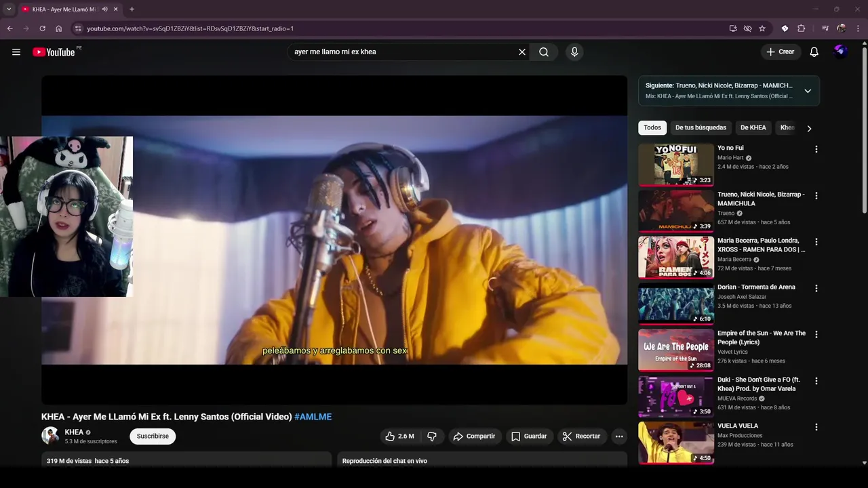This screenshot has width=868, height=488.
Task: Go back with browser back arrow
Action: [x=9, y=28]
